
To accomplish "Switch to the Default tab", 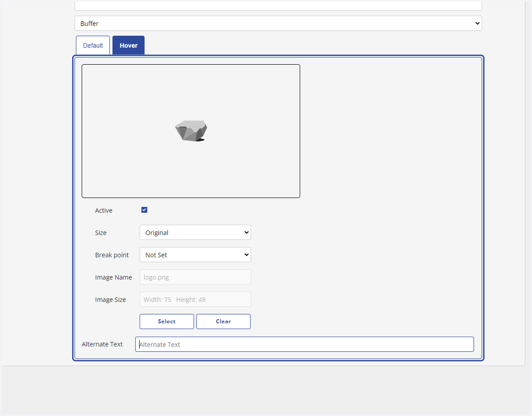I will click(x=93, y=45).
